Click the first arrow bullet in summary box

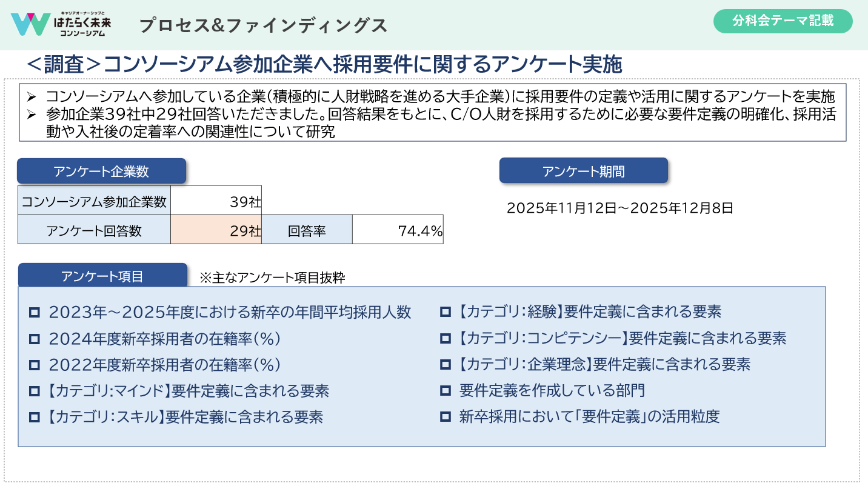pos(33,97)
